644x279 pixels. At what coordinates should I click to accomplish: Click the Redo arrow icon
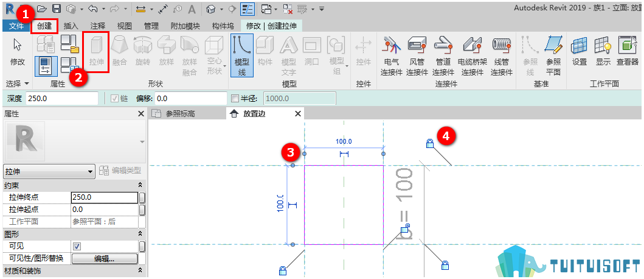114,9
